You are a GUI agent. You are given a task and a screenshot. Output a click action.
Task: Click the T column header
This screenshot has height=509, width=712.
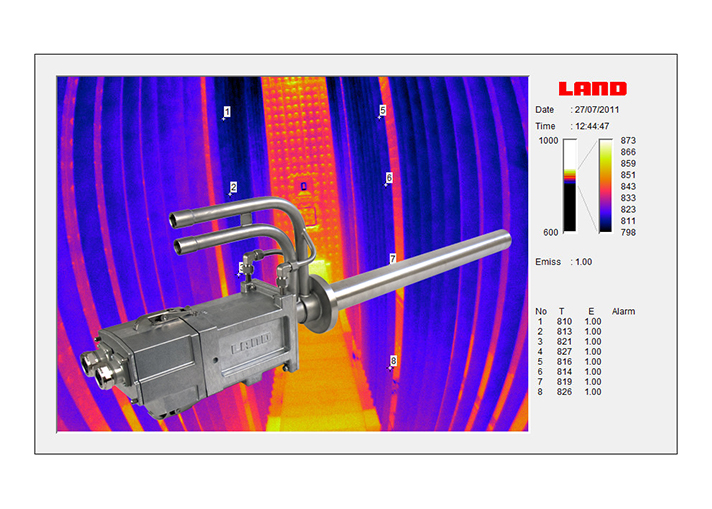(562, 311)
